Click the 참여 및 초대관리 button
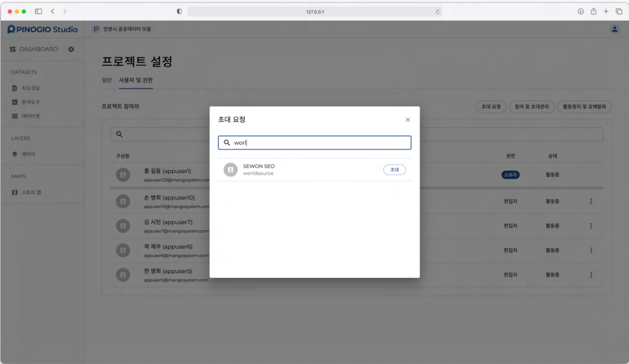The width and height of the screenshot is (629, 364). click(531, 107)
